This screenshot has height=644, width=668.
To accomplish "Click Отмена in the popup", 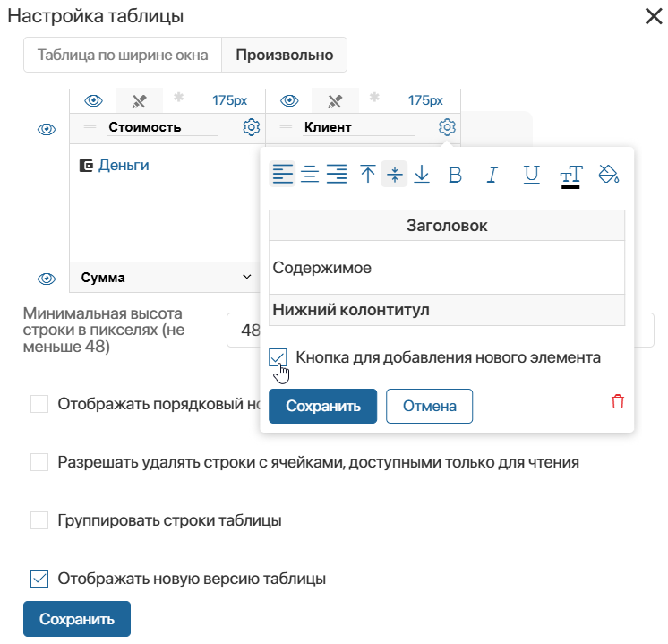I will [x=429, y=406].
